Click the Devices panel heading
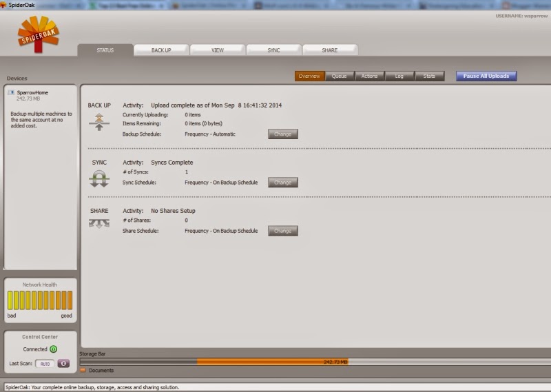This screenshot has width=551, height=392. 17,78
